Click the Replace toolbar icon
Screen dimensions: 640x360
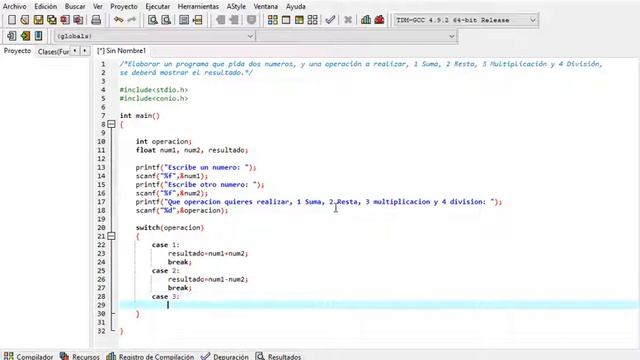[x=166, y=20]
